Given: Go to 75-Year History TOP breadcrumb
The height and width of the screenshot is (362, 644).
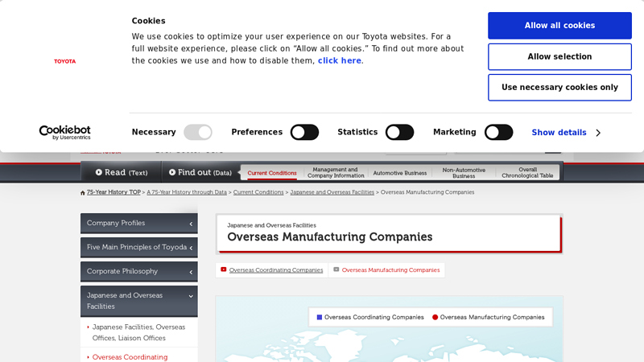Looking at the screenshot, I should click(x=114, y=192).
